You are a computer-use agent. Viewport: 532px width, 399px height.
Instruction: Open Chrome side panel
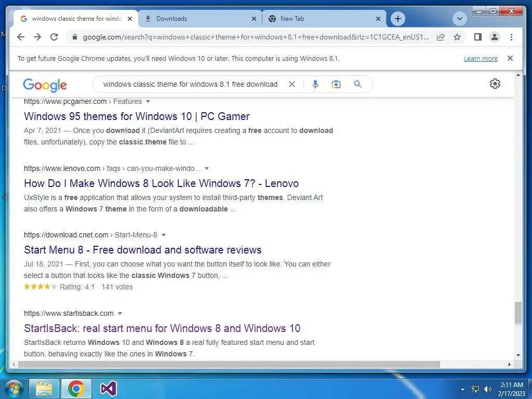[x=478, y=37]
